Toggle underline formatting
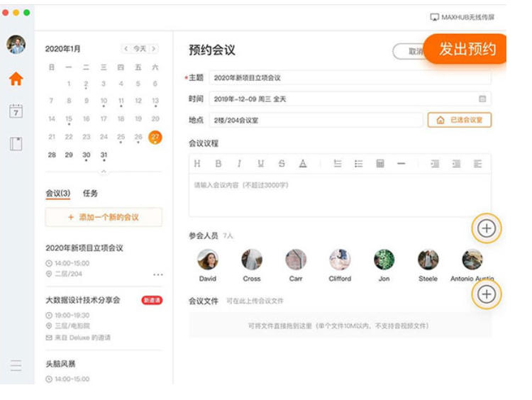This screenshot has height=400, width=532. [260, 164]
